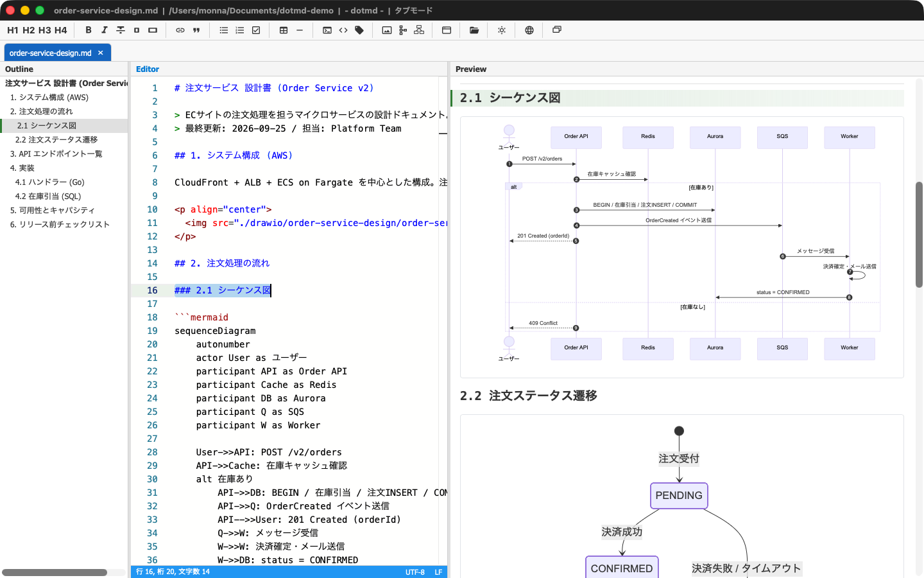The height and width of the screenshot is (578, 924).
Task: Jump to 2.2 注文ステータス遷移 in outline
Action: coord(56,140)
